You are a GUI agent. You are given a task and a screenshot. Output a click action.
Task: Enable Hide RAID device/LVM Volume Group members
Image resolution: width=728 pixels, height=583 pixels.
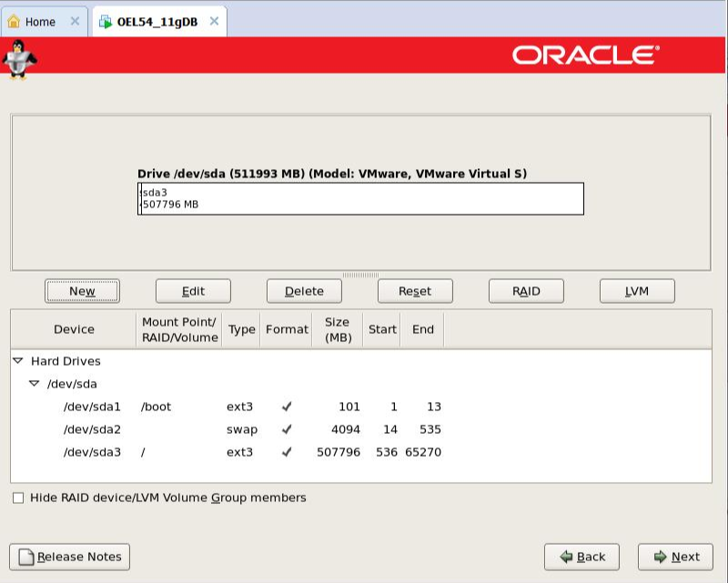18,498
